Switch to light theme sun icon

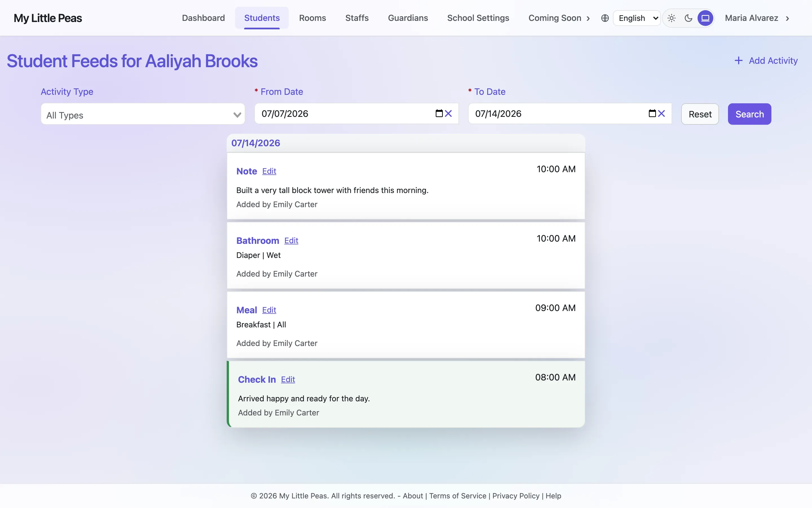pyautogui.click(x=671, y=18)
